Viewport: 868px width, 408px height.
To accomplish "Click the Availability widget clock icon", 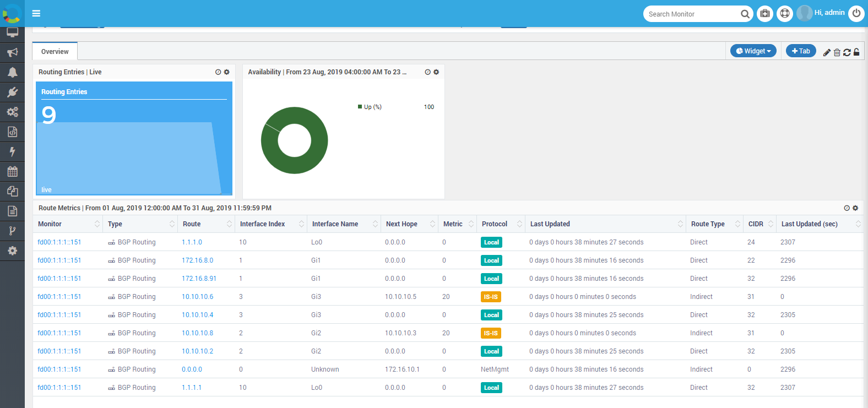I will click(x=427, y=72).
